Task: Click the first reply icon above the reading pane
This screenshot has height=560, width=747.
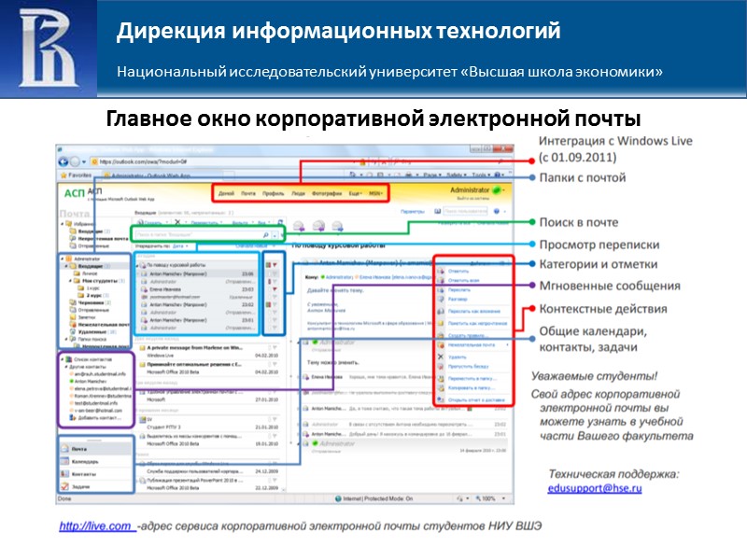Action: coord(299,226)
